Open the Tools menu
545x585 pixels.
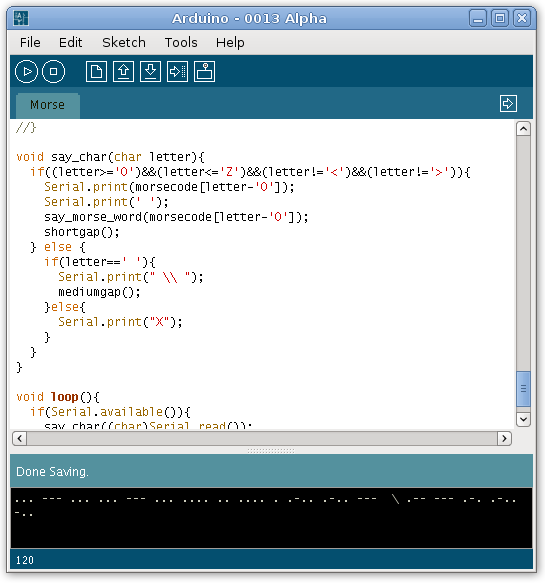pos(181,43)
